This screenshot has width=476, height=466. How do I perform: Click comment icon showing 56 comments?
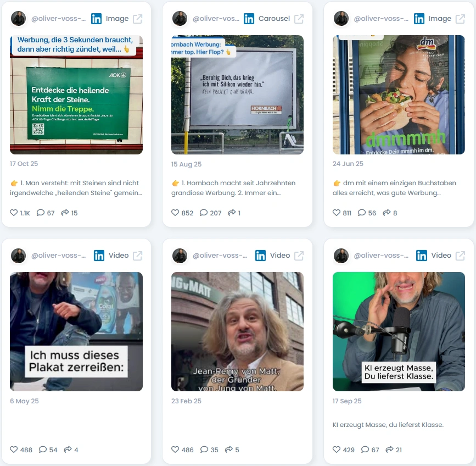coord(362,213)
